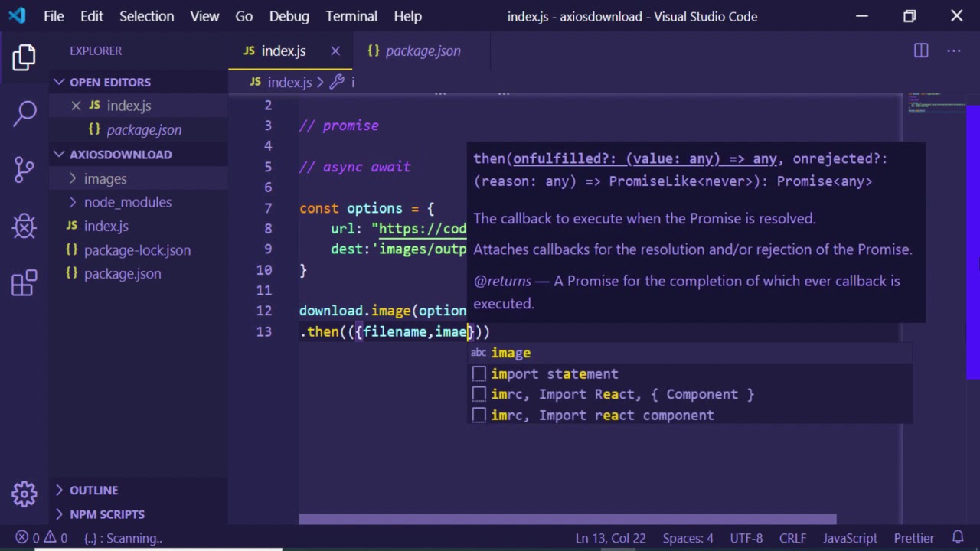Click the Split Editor icon
The height and width of the screenshot is (551, 980).
(921, 51)
